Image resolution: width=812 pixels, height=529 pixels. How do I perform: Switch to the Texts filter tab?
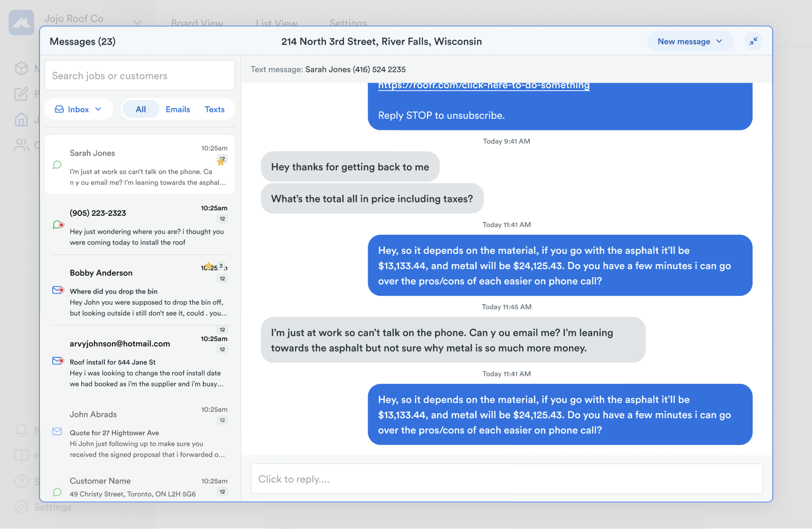coord(214,109)
